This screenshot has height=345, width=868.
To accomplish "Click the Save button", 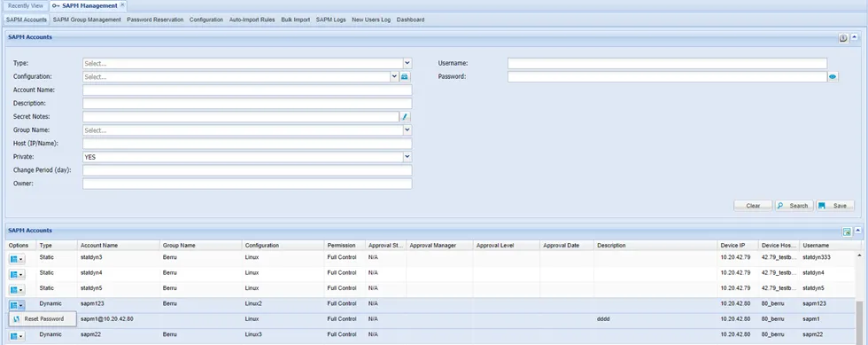I will 835,206.
